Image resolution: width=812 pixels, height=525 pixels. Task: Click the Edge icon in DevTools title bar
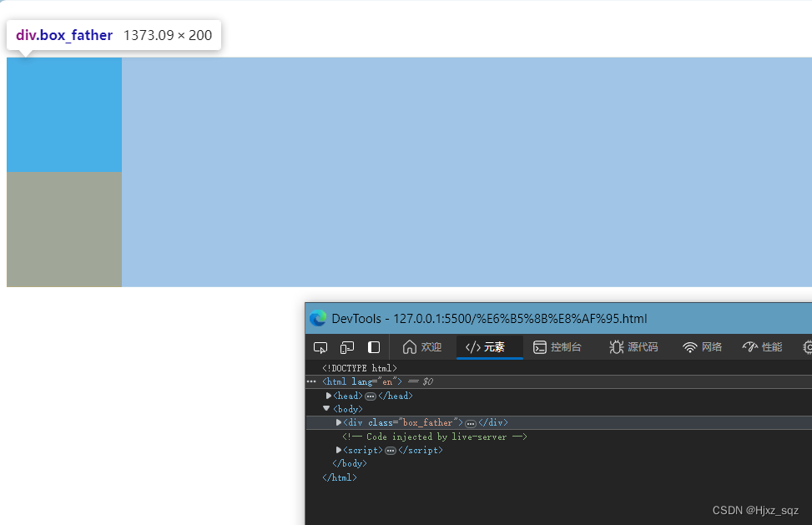[x=318, y=318]
